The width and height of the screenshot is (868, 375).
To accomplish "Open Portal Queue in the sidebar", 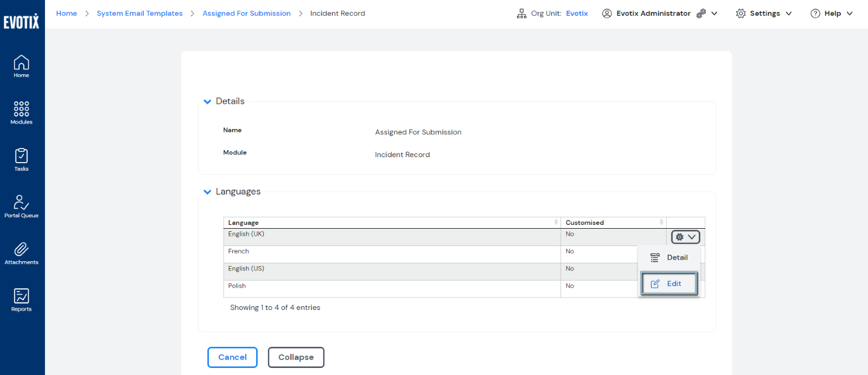I will [21, 206].
